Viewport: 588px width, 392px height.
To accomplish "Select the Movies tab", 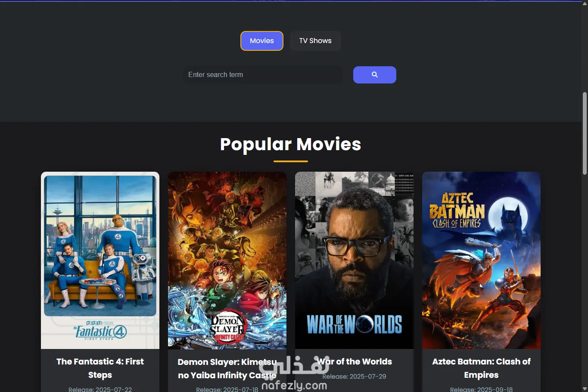I will tap(262, 41).
